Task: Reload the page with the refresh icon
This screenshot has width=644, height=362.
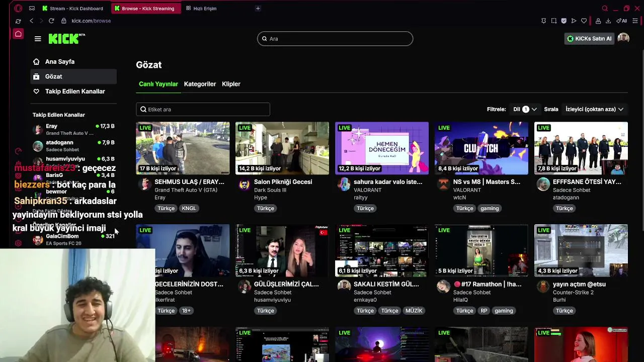Action: tap(51, 21)
